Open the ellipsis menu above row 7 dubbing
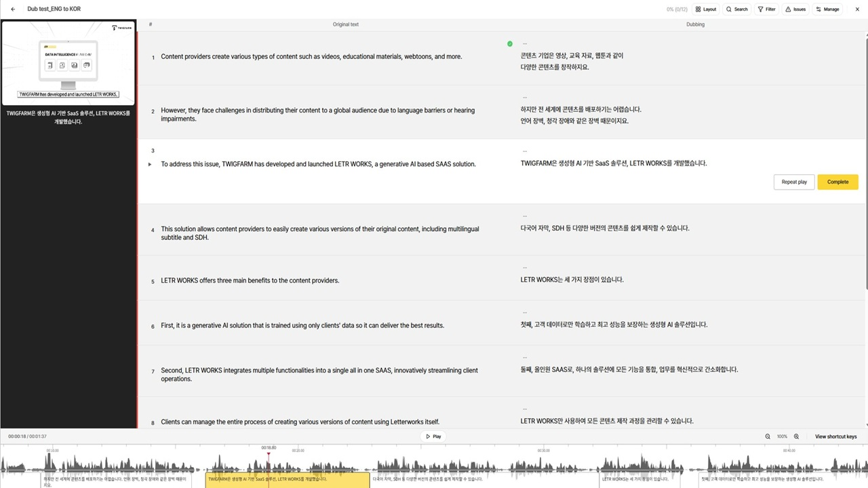This screenshot has width=868, height=488. tap(524, 357)
